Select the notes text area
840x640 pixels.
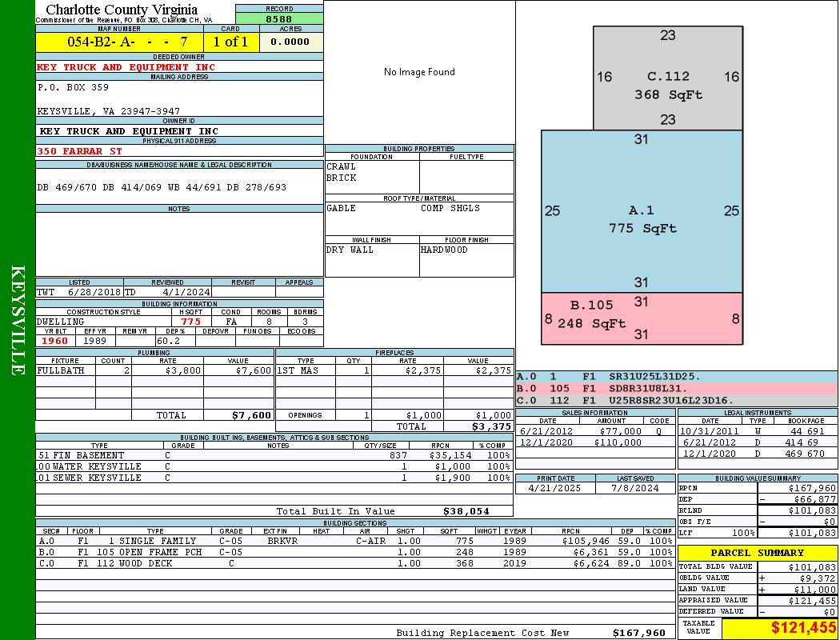[179, 244]
